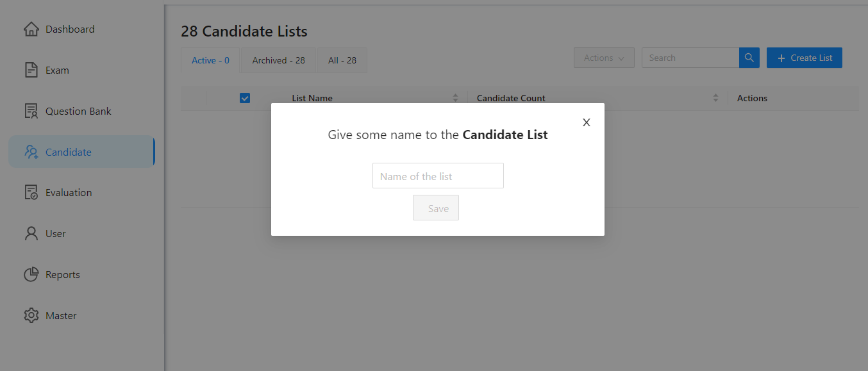Image resolution: width=868 pixels, height=371 pixels.
Task: Sort by the List Name column arrows
Action: [x=456, y=98]
